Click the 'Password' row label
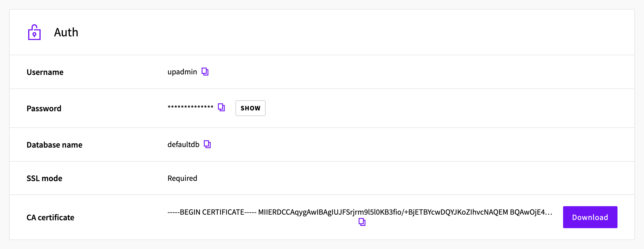The height and width of the screenshot is (249, 644). click(44, 108)
